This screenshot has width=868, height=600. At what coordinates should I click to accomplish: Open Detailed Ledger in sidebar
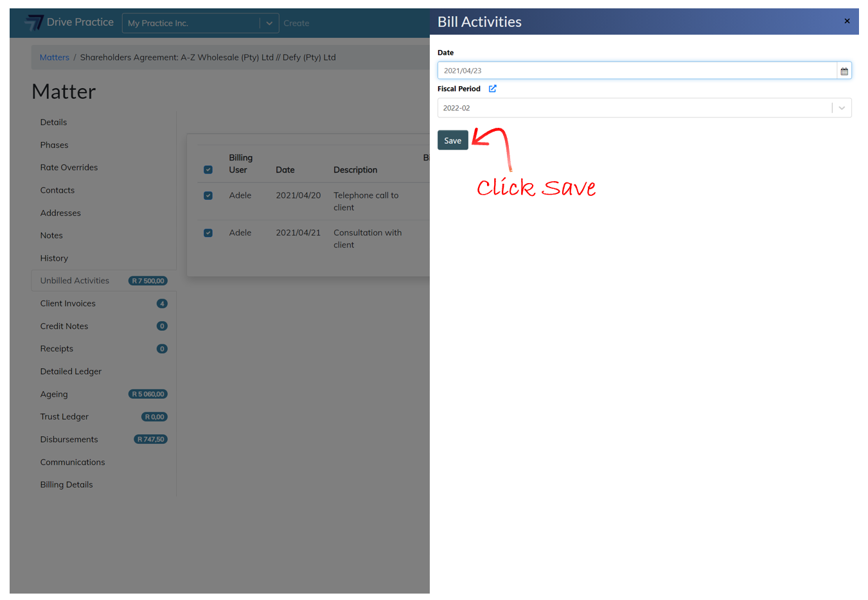coord(71,371)
